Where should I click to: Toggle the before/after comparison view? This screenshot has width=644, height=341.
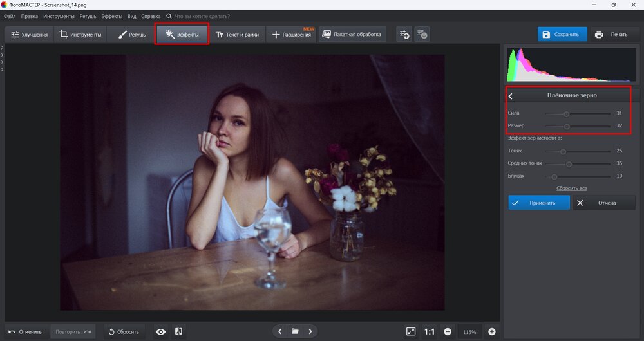point(178,331)
